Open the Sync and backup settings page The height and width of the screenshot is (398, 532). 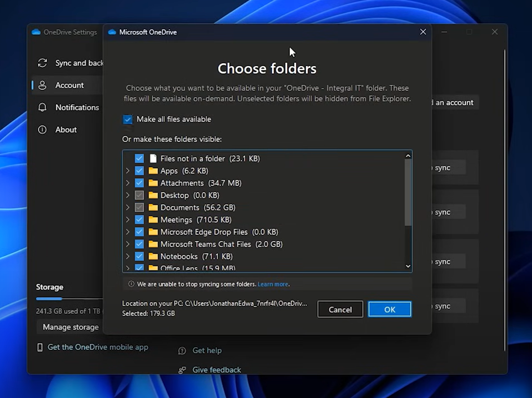click(67, 63)
